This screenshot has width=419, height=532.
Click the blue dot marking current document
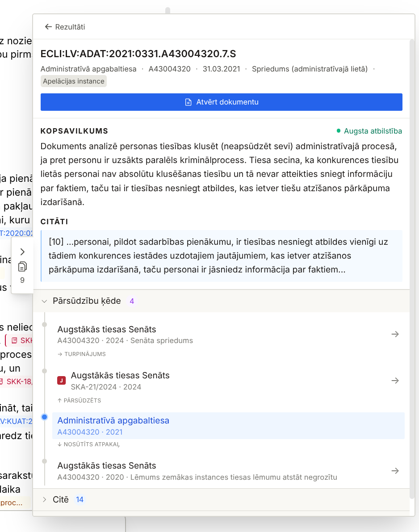pyautogui.click(x=44, y=416)
